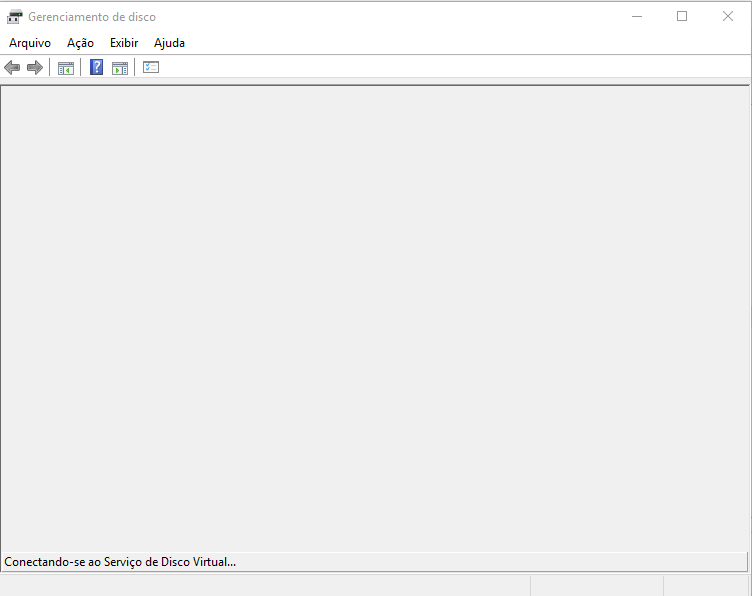Open the Arquivo menu
752x596 pixels.
(30, 43)
